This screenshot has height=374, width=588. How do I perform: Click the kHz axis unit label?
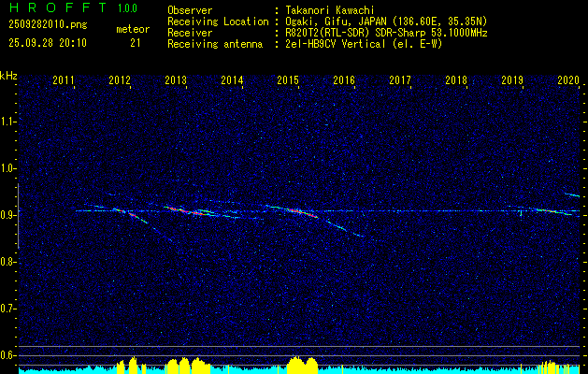click(8, 76)
